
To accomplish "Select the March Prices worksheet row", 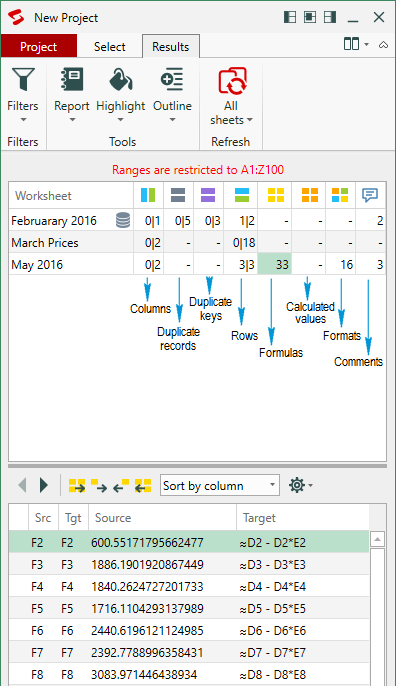I will (x=197, y=242).
